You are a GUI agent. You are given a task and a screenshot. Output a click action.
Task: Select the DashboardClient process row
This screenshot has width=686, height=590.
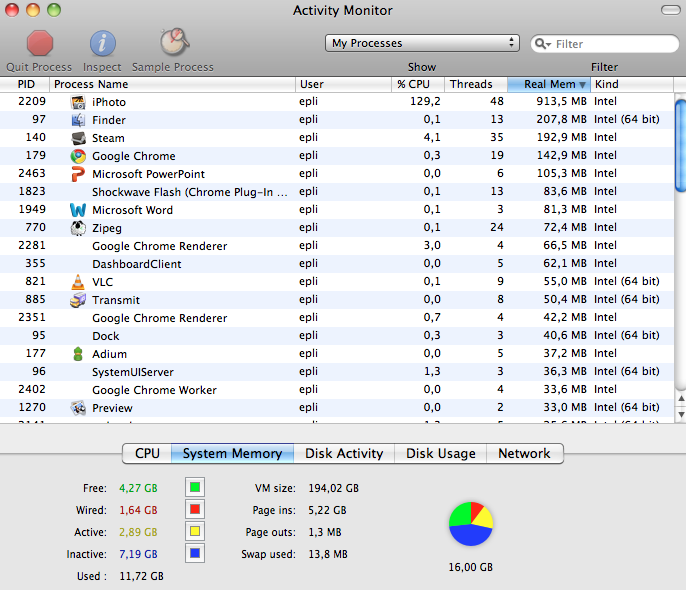coord(337,264)
